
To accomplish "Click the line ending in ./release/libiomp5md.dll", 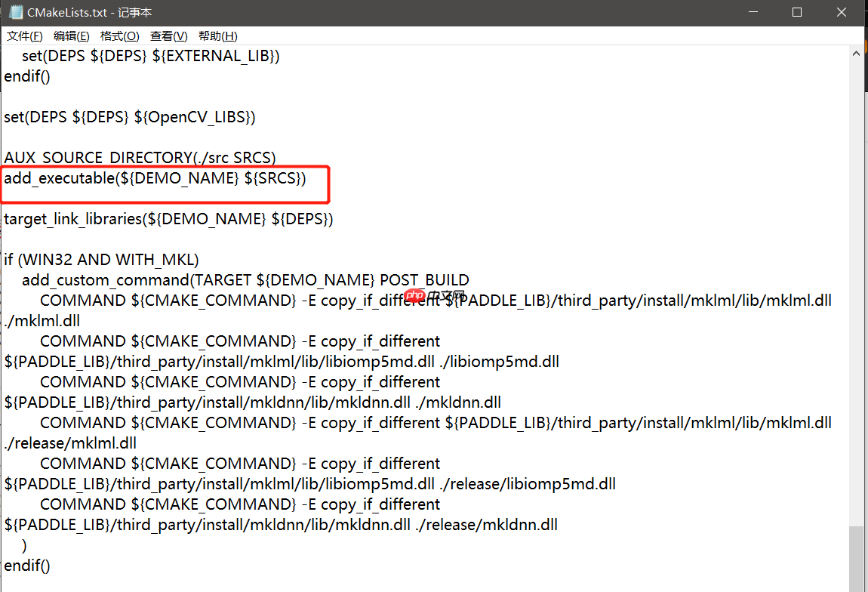I will click(x=310, y=485).
